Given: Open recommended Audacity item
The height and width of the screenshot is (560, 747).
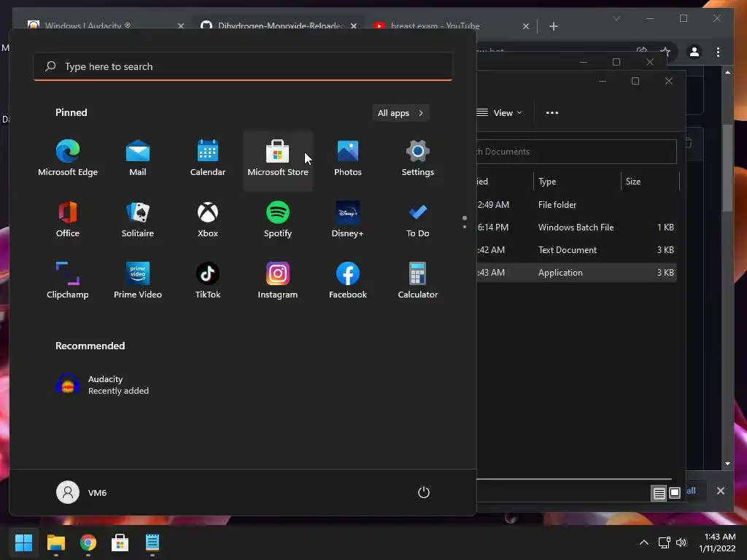Looking at the screenshot, I should tap(102, 385).
